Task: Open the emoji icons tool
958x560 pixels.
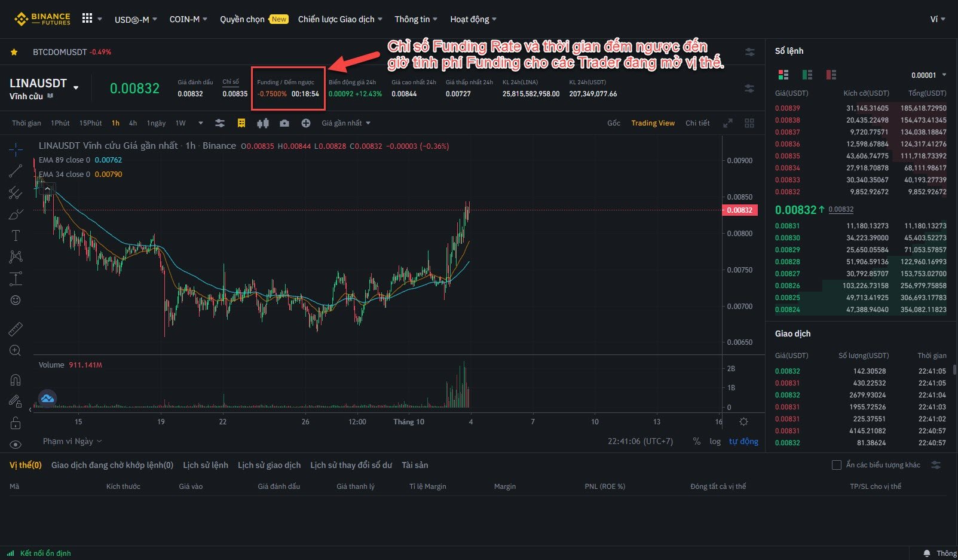Action: pyautogui.click(x=16, y=300)
